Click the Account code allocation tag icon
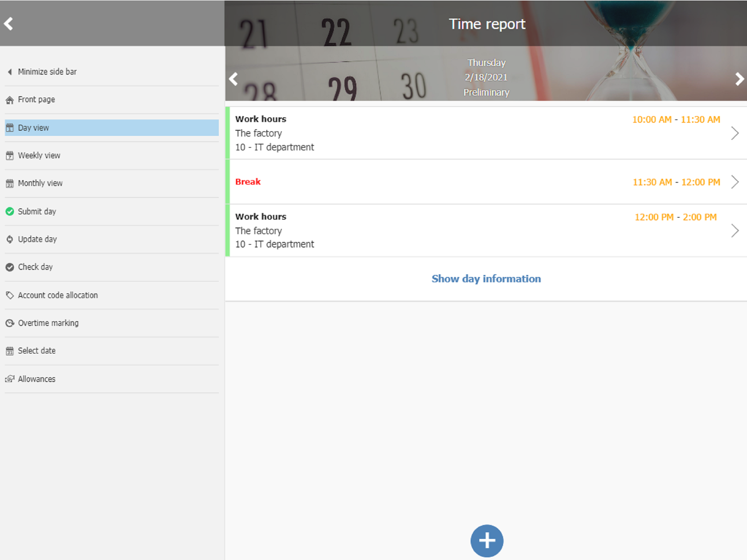 point(10,295)
